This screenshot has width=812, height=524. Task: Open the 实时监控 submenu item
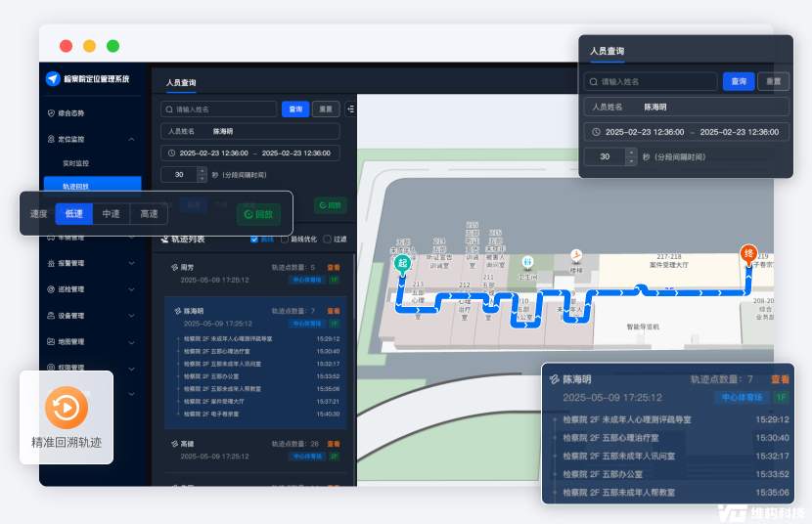(x=75, y=163)
